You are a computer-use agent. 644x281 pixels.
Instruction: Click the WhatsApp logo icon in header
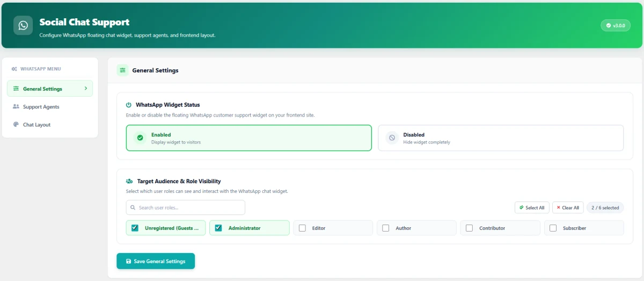tap(23, 25)
